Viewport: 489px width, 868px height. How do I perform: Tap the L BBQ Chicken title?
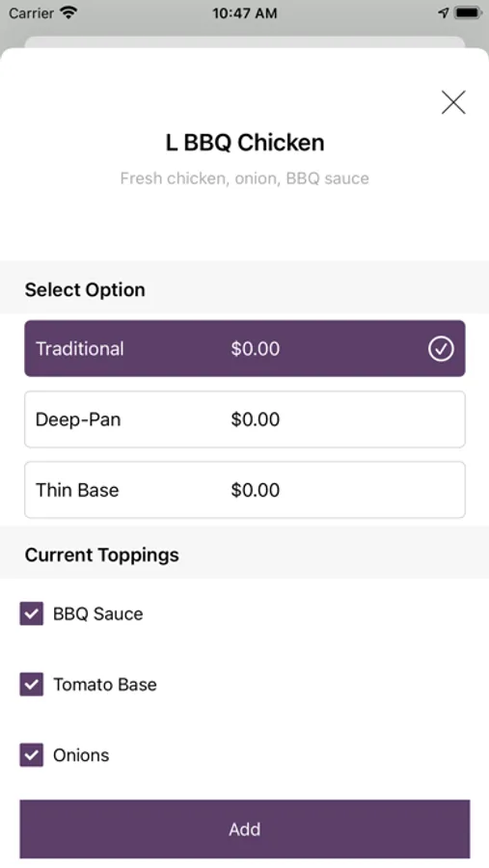(x=245, y=143)
